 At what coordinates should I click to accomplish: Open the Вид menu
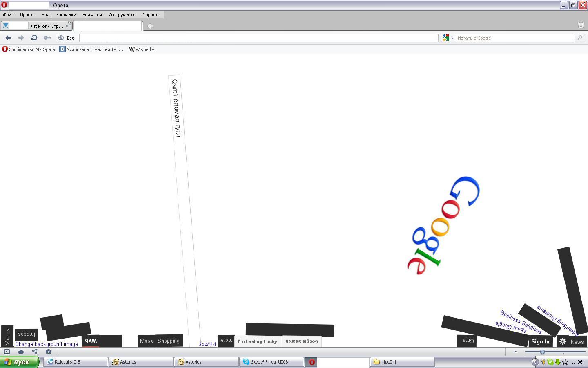point(45,15)
